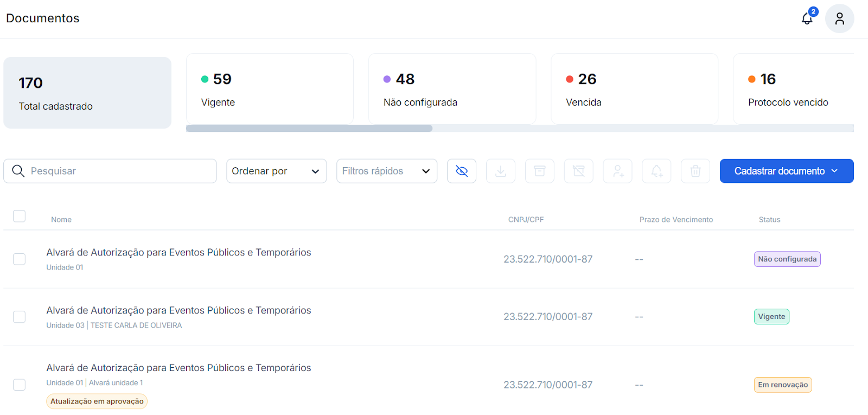Click the Vigente status badge
This screenshot has width=868, height=415.
771,317
